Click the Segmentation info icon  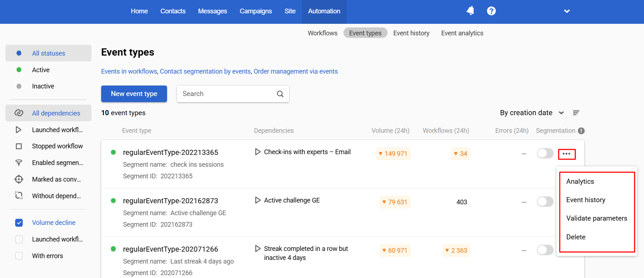(581, 131)
